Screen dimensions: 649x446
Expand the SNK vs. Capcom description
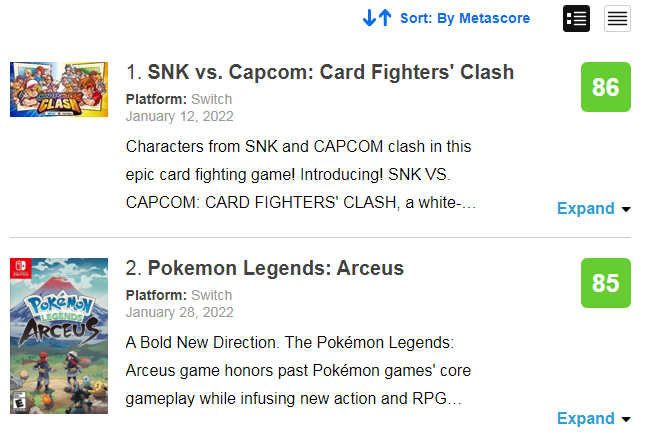point(586,209)
